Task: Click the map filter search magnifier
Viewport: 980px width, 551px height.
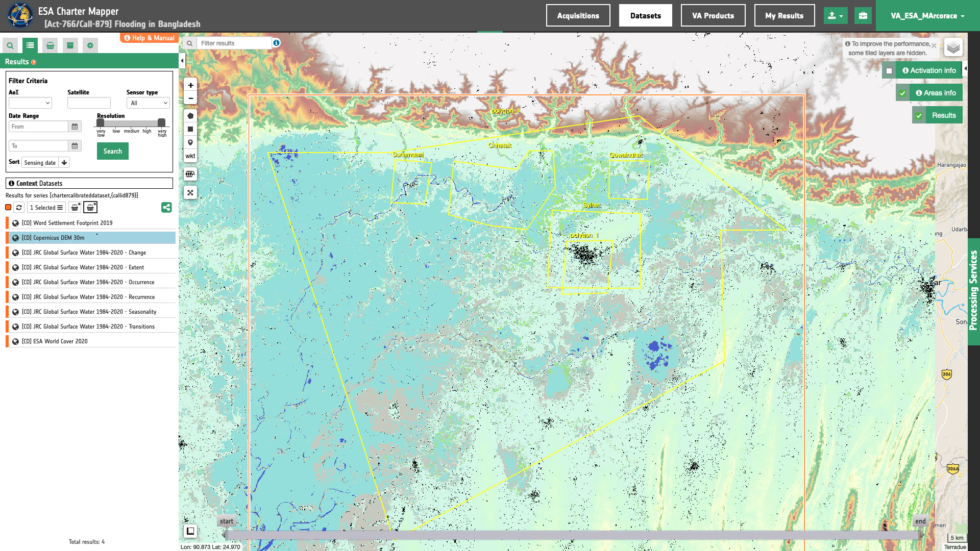Action: [x=189, y=43]
